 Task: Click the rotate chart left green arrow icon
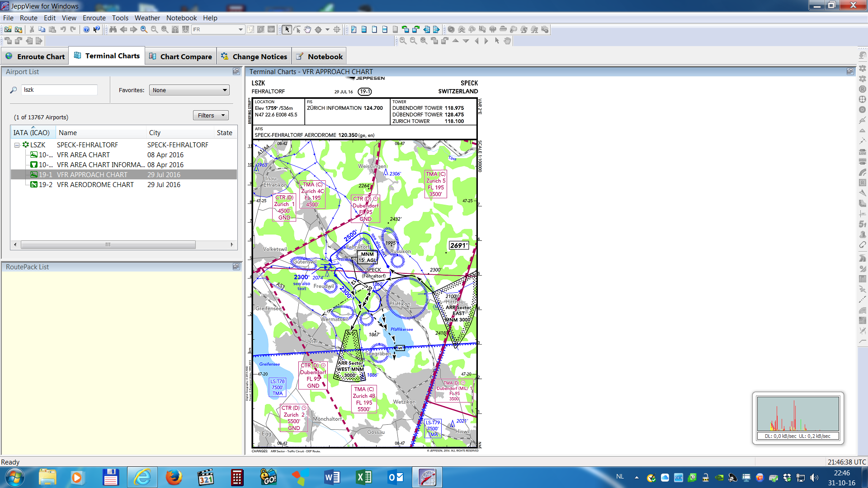406,29
